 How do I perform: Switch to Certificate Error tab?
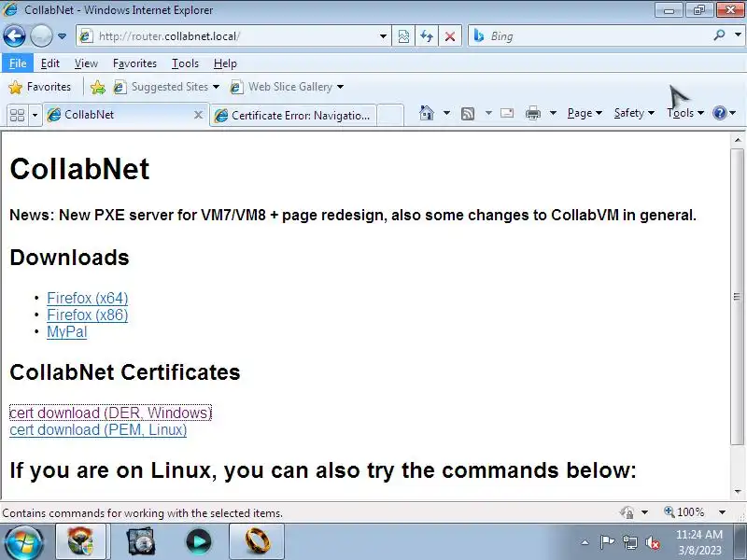[x=293, y=115]
